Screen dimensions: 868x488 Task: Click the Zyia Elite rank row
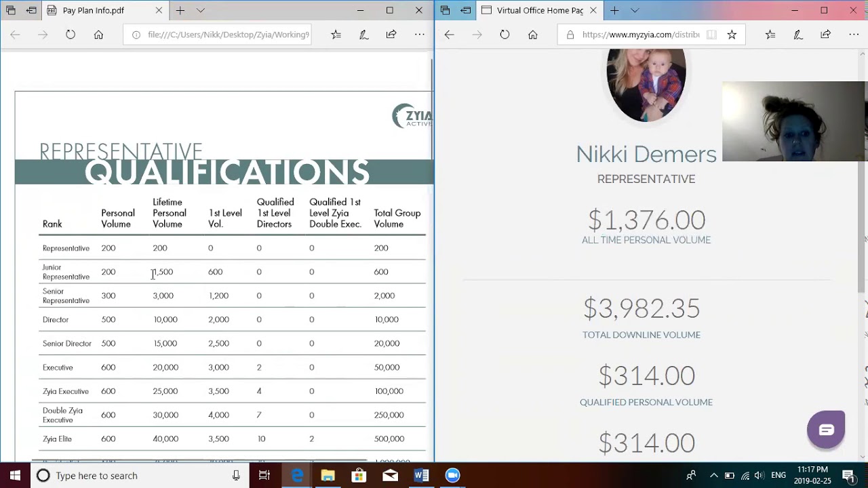(x=233, y=439)
